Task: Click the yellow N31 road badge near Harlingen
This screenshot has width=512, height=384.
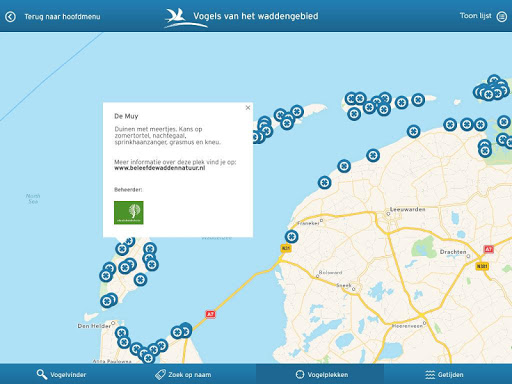Action: tap(286, 248)
